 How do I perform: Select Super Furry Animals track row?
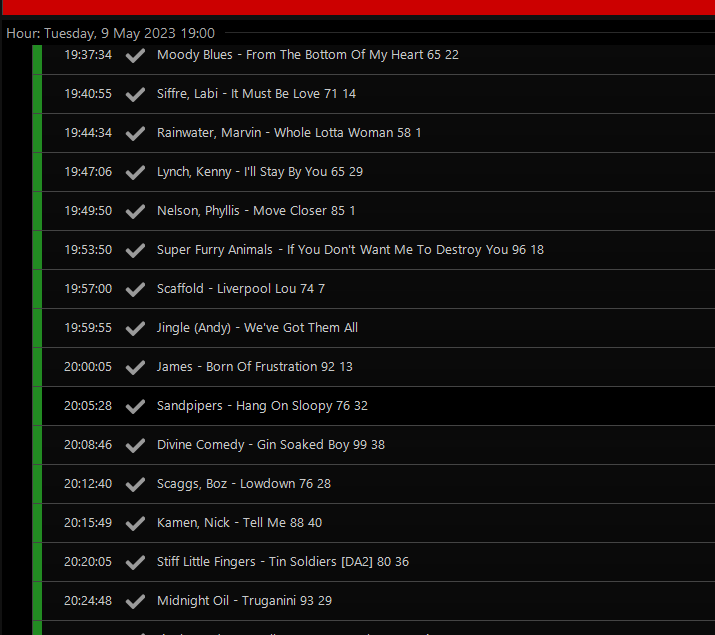pos(374,250)
